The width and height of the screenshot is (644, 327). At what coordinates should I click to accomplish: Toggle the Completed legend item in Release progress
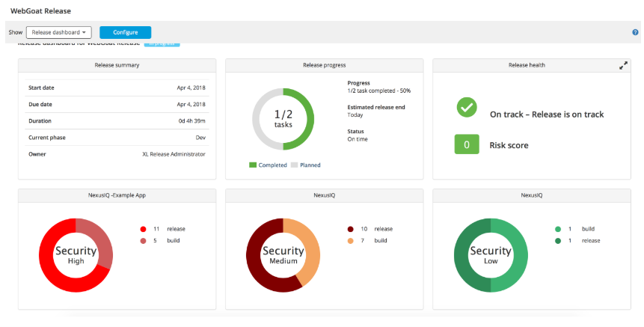(268, 165)
